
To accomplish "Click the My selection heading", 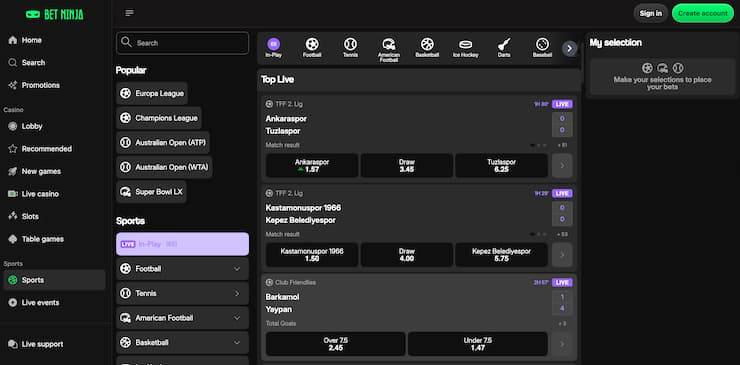I will (x=616, y=42).
